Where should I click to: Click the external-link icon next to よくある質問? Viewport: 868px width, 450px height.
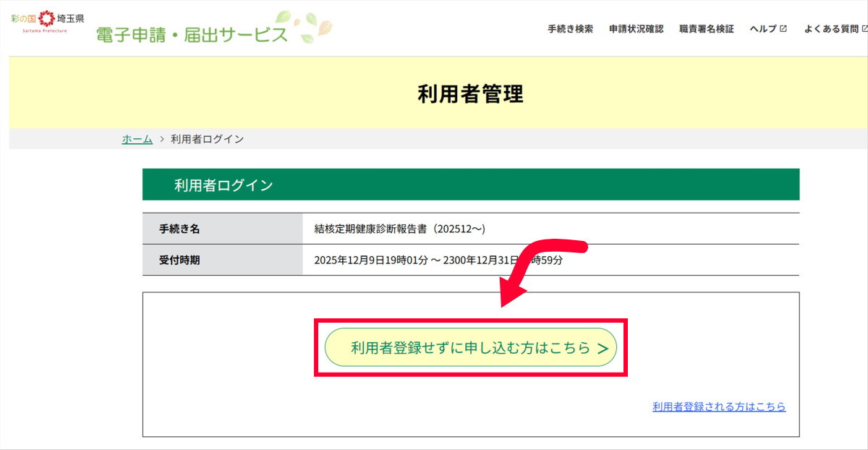(x=864, y=29)
